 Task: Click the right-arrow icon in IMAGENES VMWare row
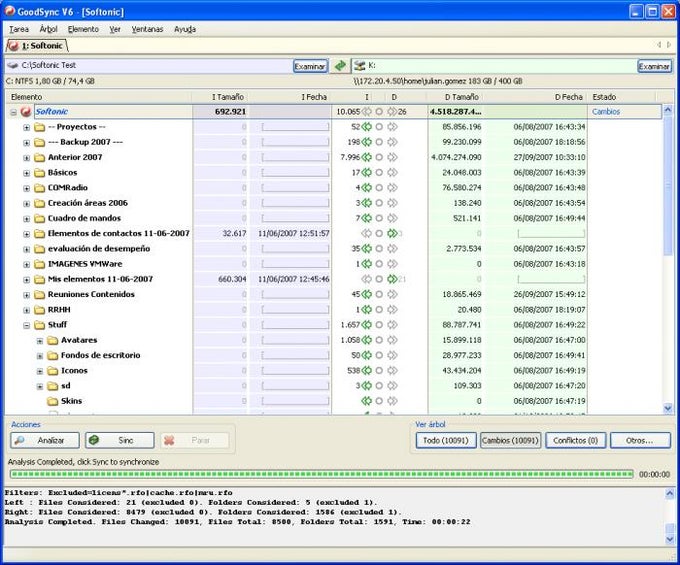392,264
